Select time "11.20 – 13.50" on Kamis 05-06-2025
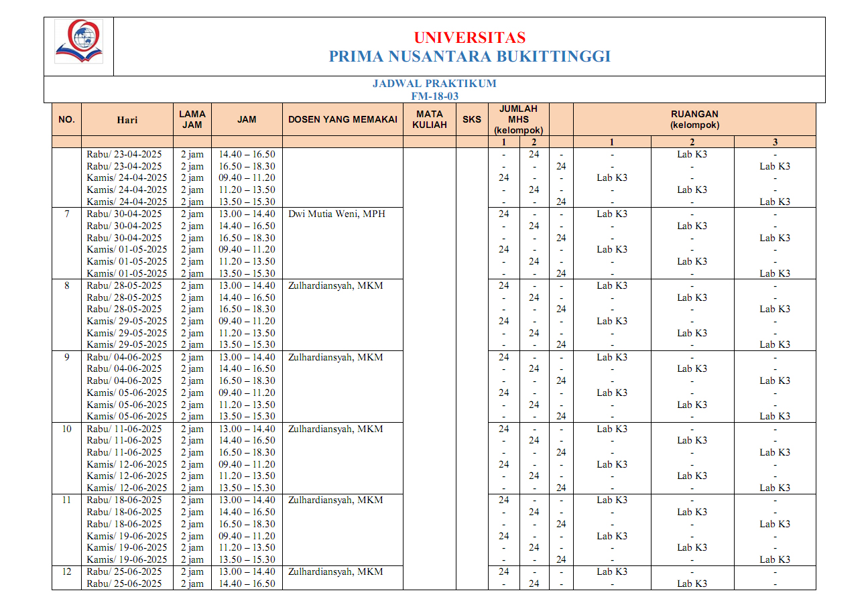 point(247,405)
